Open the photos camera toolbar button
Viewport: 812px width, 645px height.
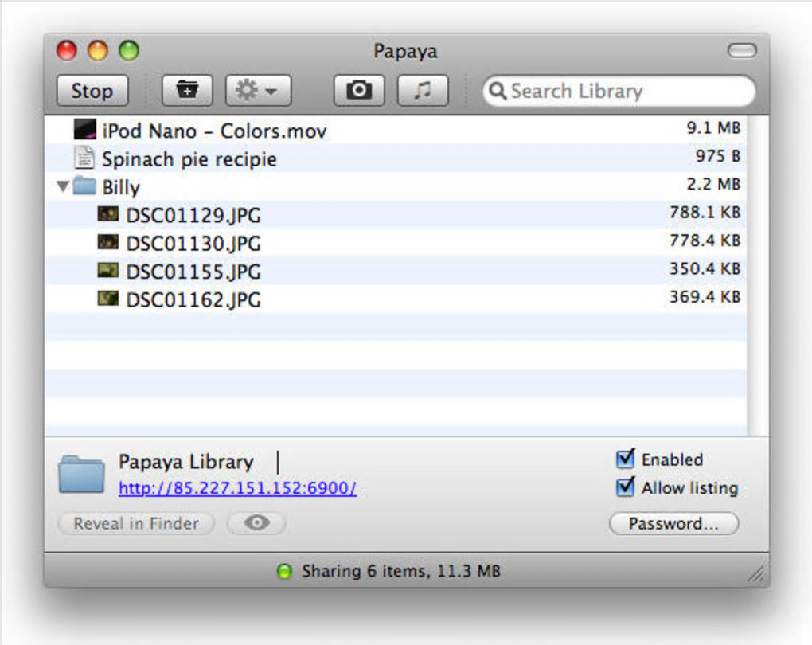[x=359, y=91]
